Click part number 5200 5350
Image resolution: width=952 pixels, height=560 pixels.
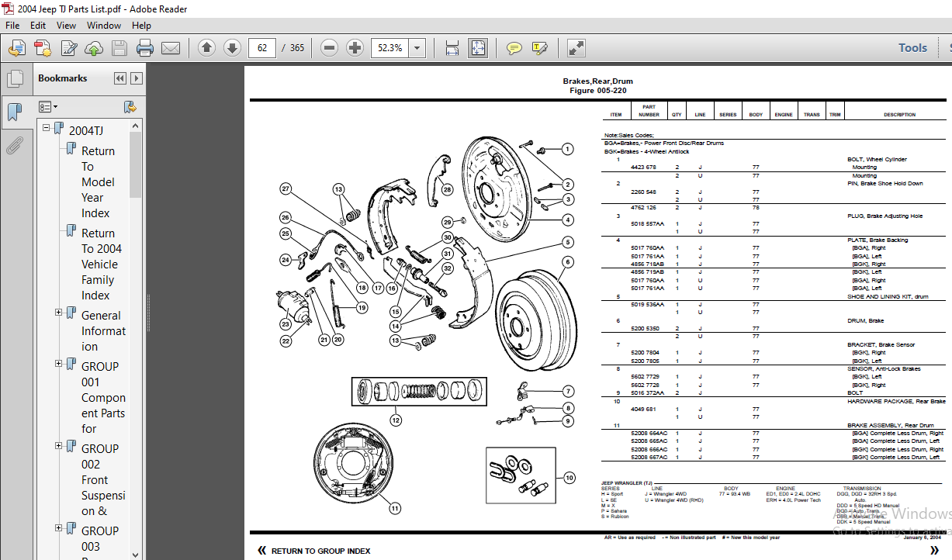coord(644,329)
